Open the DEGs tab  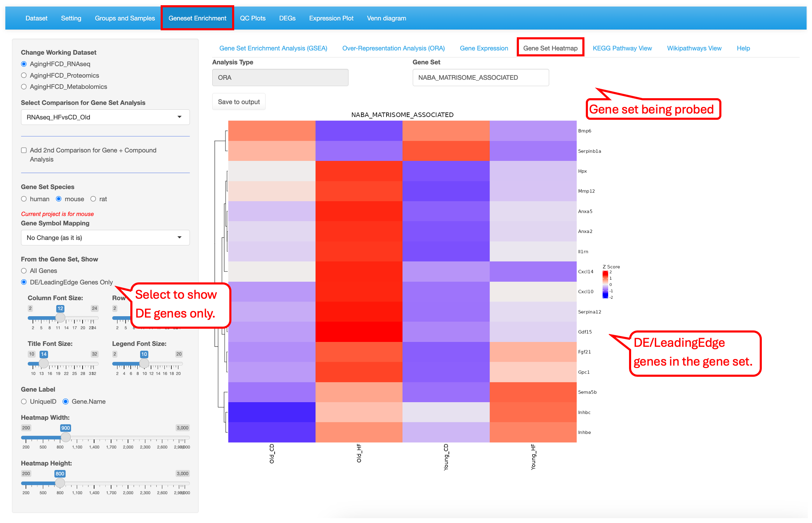[x=287, y=18]
